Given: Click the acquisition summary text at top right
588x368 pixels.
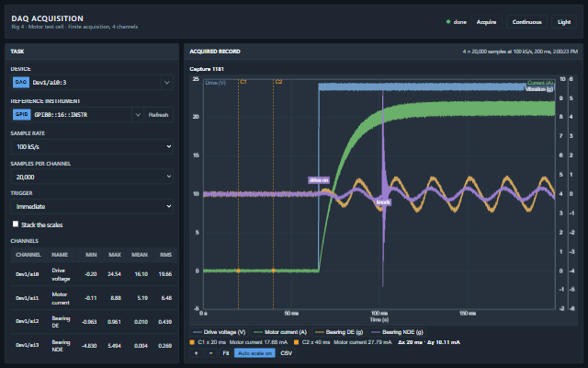Looking at the screenshot, I should click(520, 52).
